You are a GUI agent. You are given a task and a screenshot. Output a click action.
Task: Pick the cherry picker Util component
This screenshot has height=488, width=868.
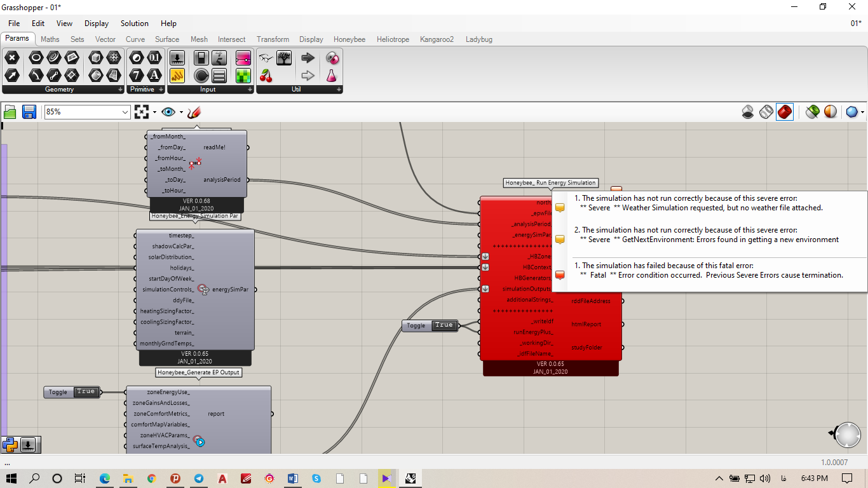pos(266,76)
